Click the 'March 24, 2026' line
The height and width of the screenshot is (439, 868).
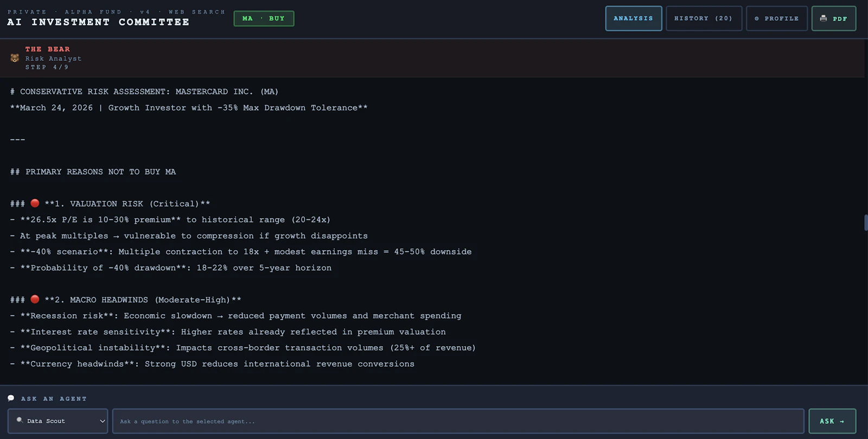click(189, 108)
